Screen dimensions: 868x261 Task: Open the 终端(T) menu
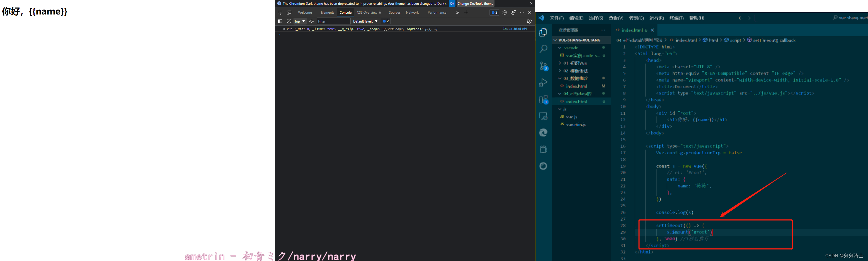(x=676, y=18)
